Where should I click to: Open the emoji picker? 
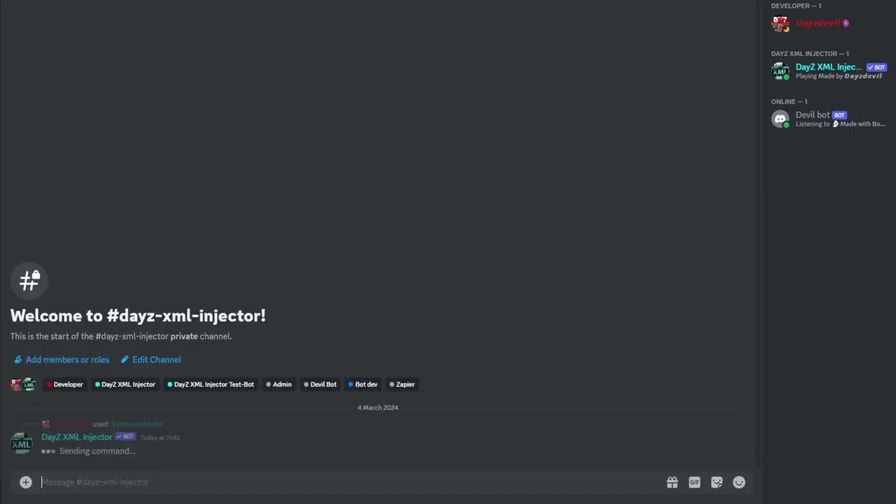[x=739, y=482]
